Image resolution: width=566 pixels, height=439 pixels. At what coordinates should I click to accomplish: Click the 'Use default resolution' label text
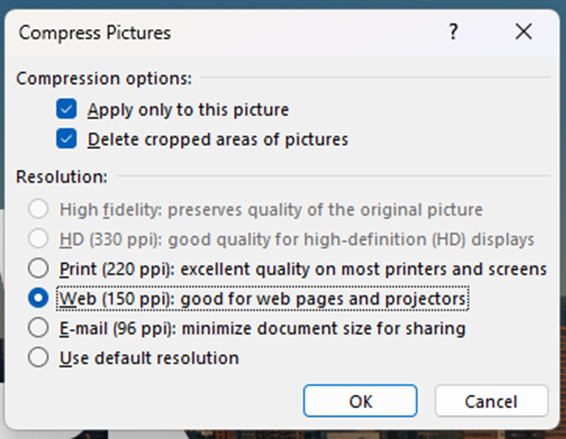tap(149, 358)
